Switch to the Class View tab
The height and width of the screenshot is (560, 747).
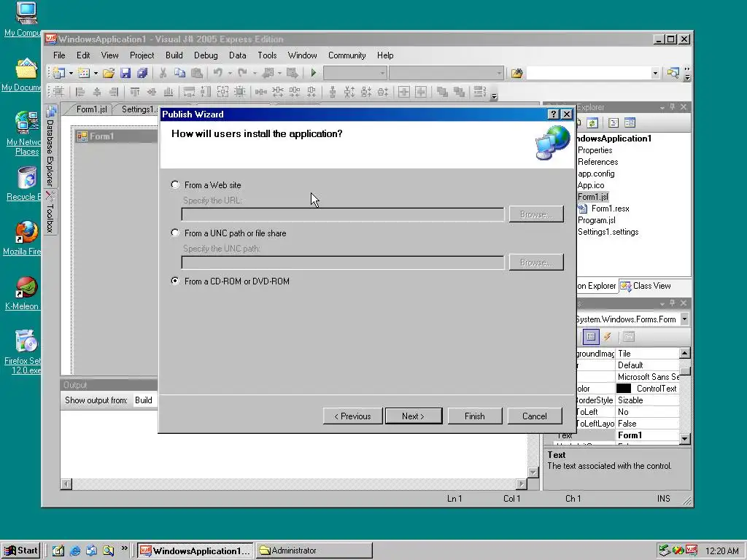pyautogui.click(x=646, y=286)
